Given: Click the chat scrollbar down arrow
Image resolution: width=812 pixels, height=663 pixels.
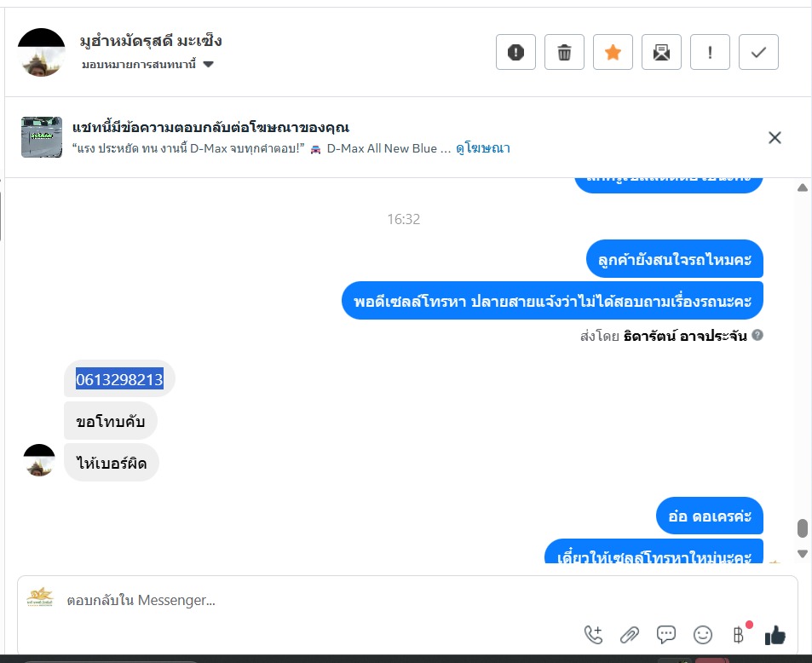Looking at the screenshot, I should tap(803, 554).
